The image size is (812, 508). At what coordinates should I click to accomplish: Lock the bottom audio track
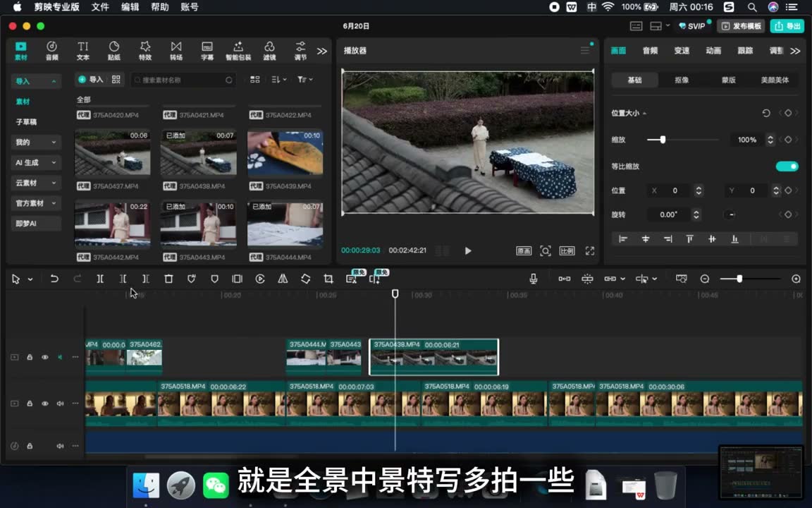30,446
